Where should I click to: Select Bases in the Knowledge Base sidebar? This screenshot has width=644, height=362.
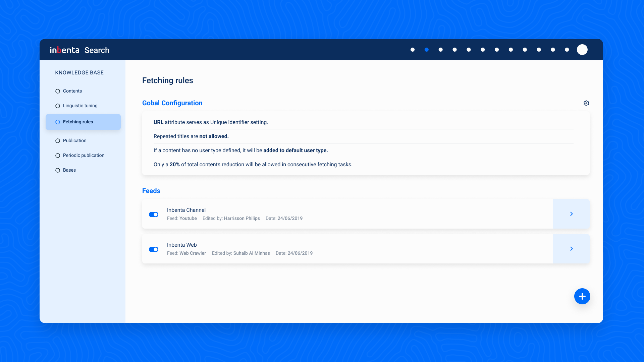pyautogui.click(x=69, y=170)
